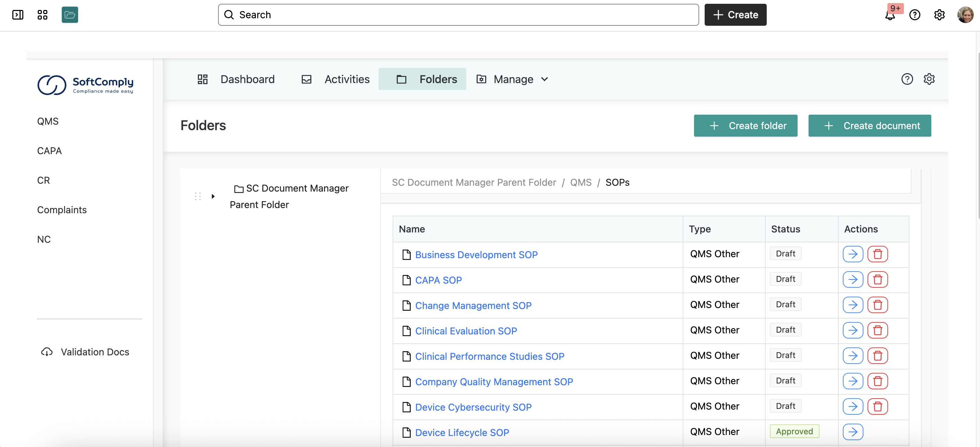Viewport: 980px width, 447px height.
Task: Click the user profile avatar
Action: coord(965,15)
